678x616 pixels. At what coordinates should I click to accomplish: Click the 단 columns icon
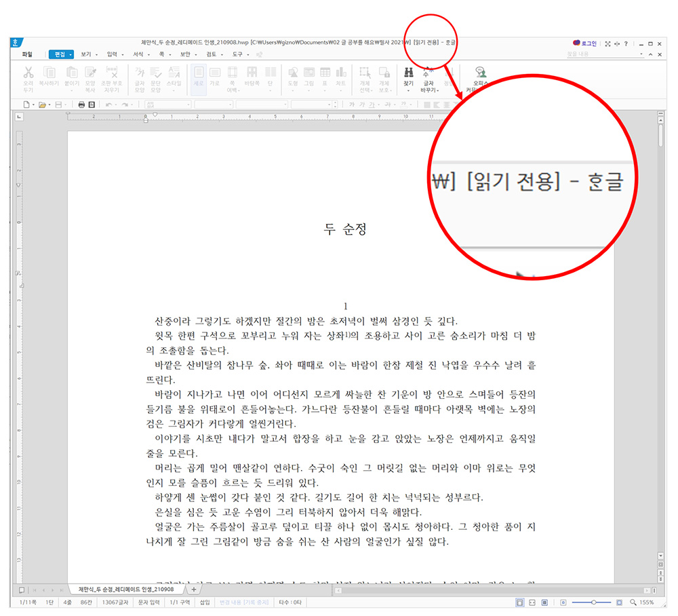[x=271, y=72]
